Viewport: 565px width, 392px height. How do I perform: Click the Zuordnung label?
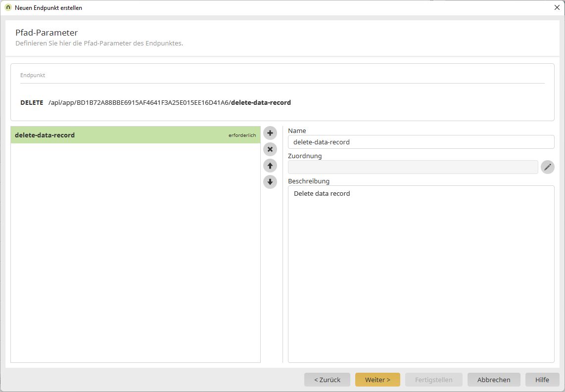point(305,156)
